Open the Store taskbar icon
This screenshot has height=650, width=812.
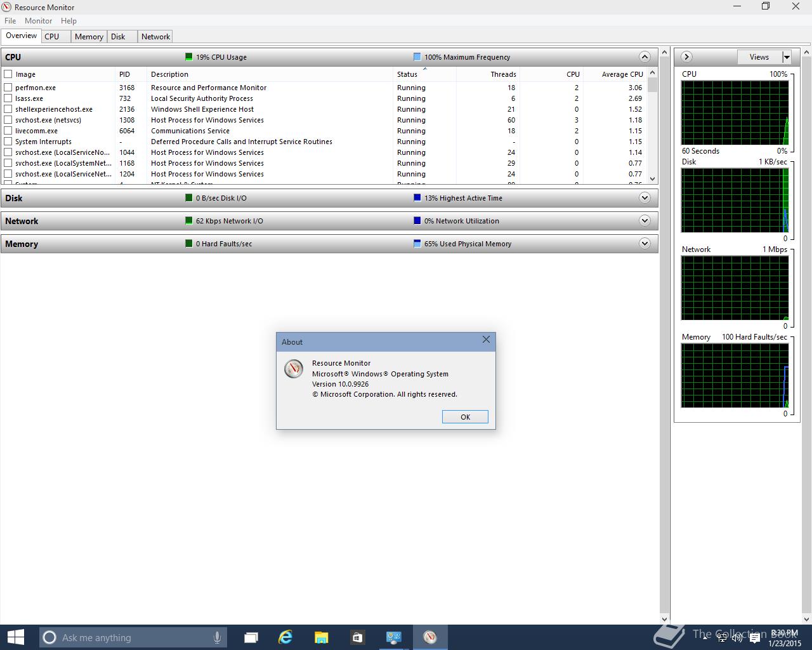coord(357,637)
